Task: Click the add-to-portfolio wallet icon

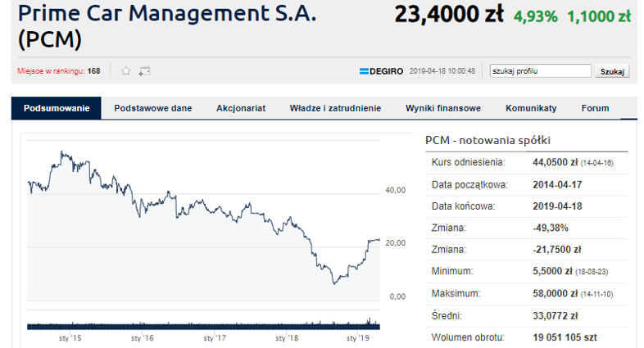Action: click(144, 71)
